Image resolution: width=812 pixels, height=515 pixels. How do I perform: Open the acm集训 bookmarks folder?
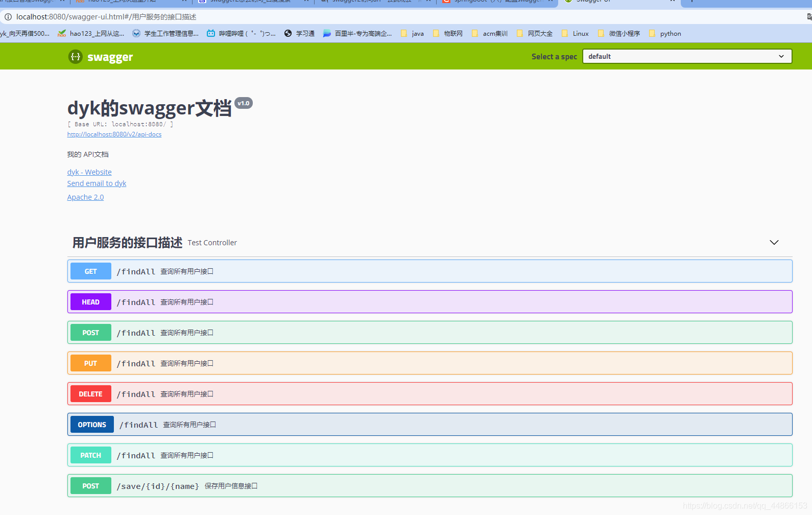pyautogui.click(x=490, y=34)
